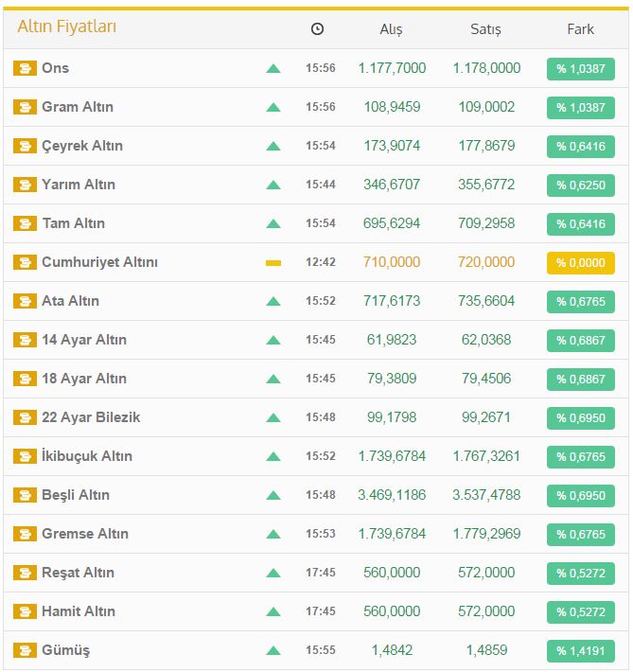Click the Satış column header
This screenshot has width=633, height=672.
485,29
